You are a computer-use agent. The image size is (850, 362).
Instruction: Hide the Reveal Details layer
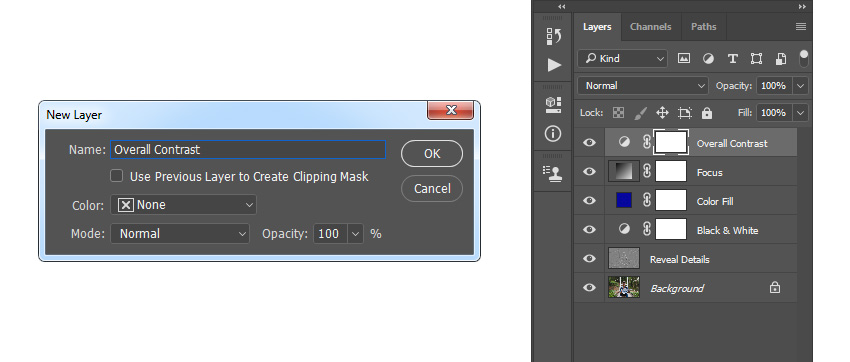tap(589, 259)
